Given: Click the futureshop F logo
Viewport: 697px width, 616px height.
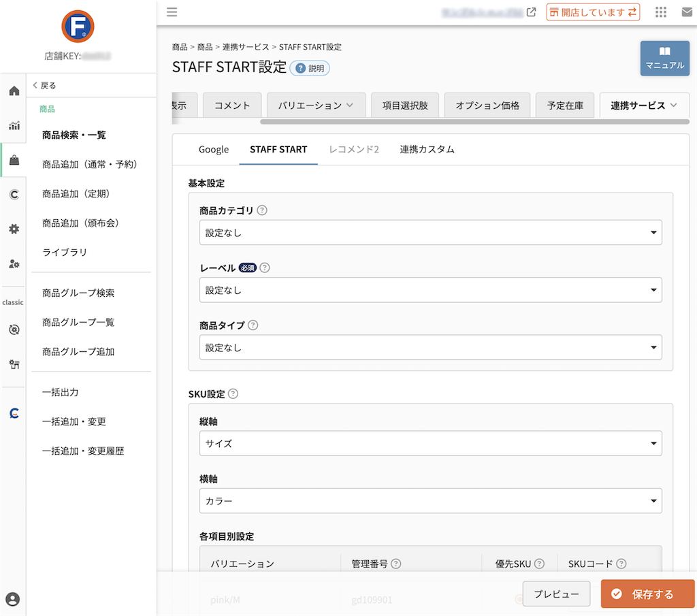Looking at the screenshot, I should tap(78, 27).
